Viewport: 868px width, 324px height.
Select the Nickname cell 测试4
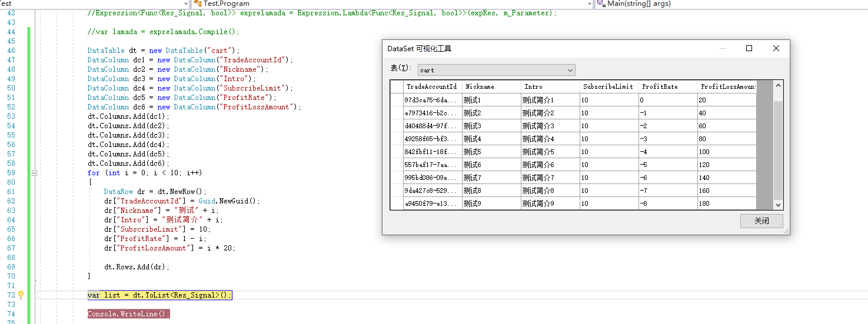(x=491, y=139)
